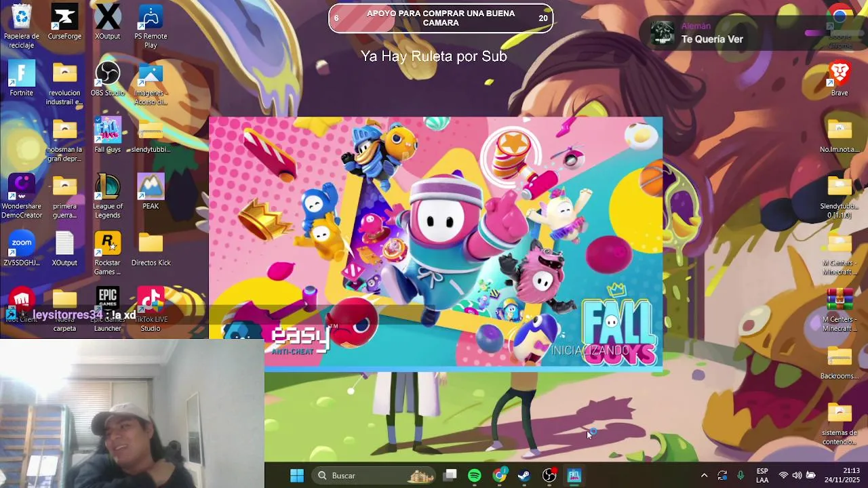Select the OBS Studio desktop shortcut
The width and height of the screenshot is (868, 488).
107,79
